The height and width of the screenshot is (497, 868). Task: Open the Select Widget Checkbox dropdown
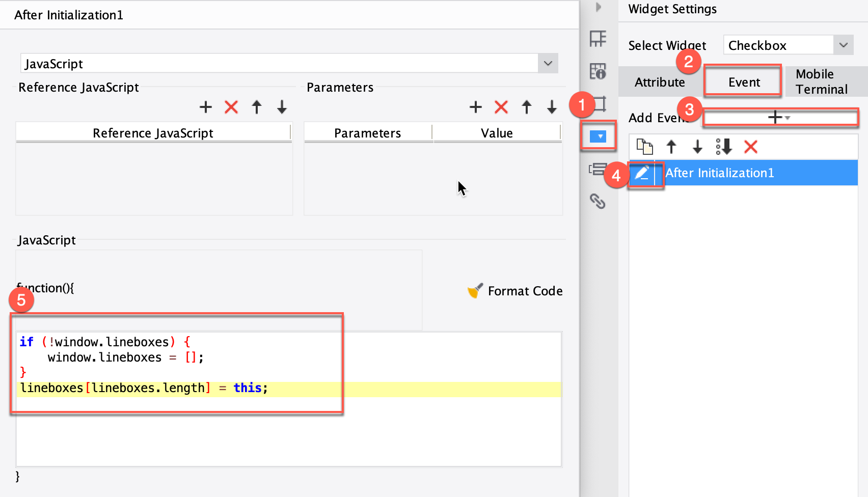pyautogui.click(x=844, y=45)
